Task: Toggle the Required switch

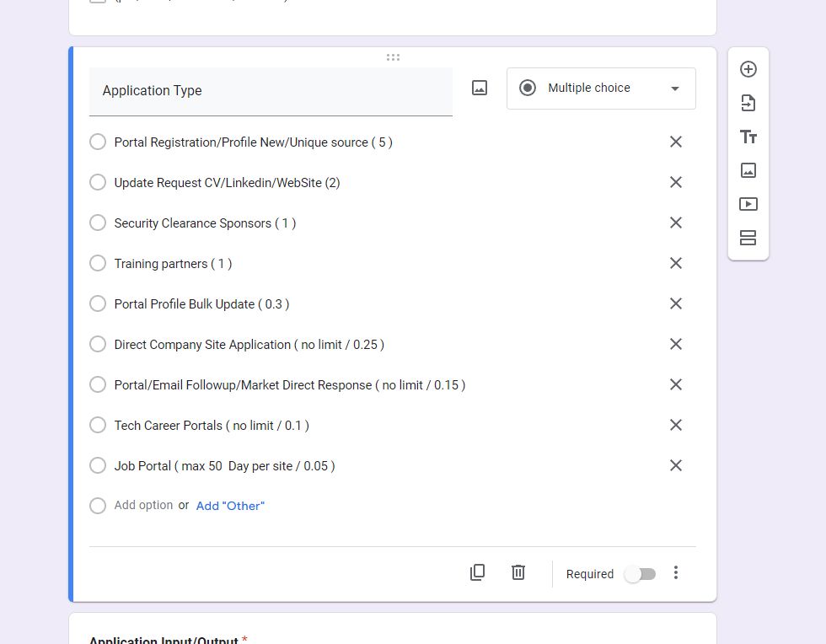Action: pyautogui.click(x=640, y=574)
